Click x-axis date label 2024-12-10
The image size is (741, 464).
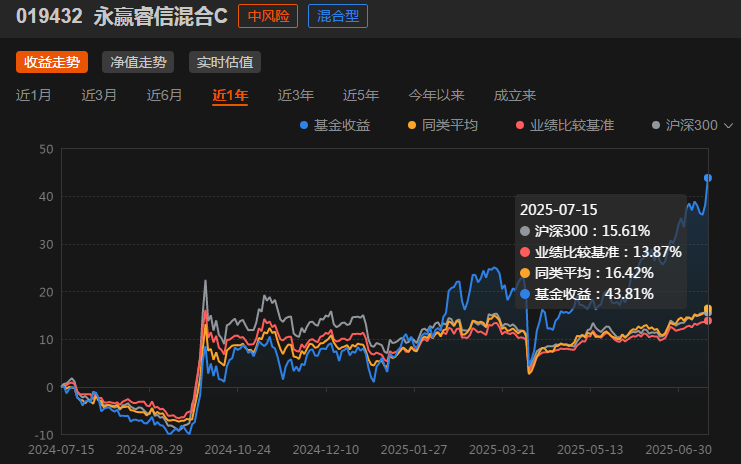326,449
